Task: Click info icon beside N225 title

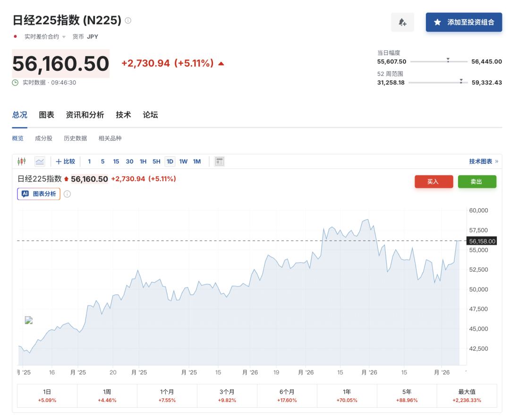Action: tap(128, 20)
